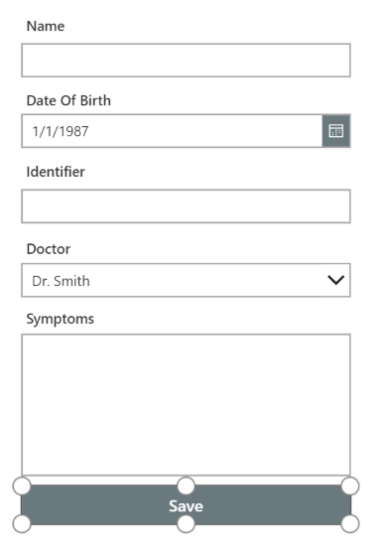Click the top-center handle of Save button
Viewport: 392px width, 549px height.
[x=186, y=486]
